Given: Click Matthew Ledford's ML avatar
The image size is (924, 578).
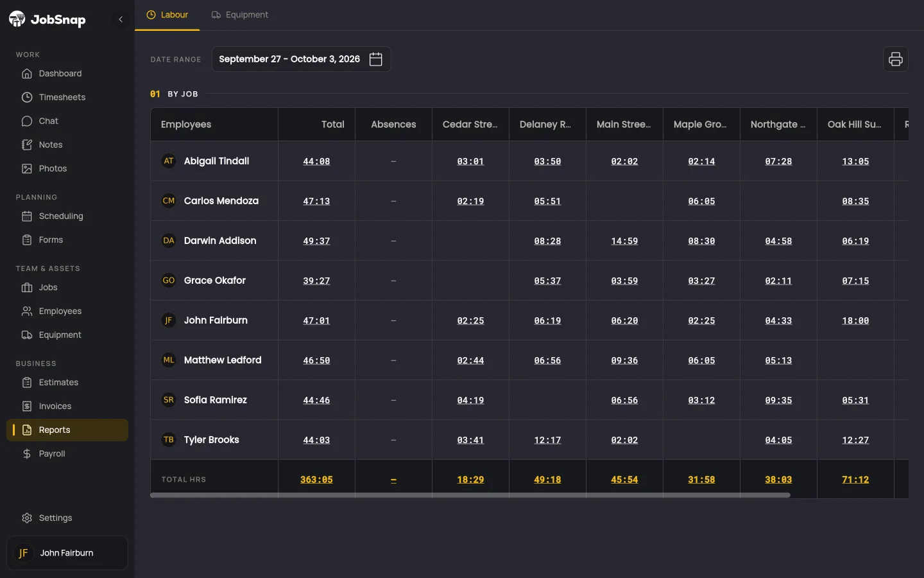Looking at the screenshot, I should (x=169, y=360).
